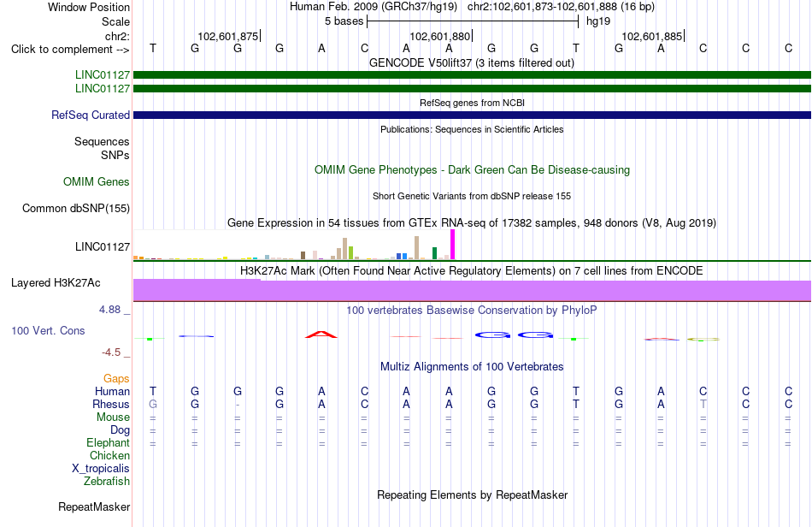Image resolution: width=812 pixels, height=527 pixels.
Task: Open the RefSeq Curated track label
Action: [x=90, y=115]
